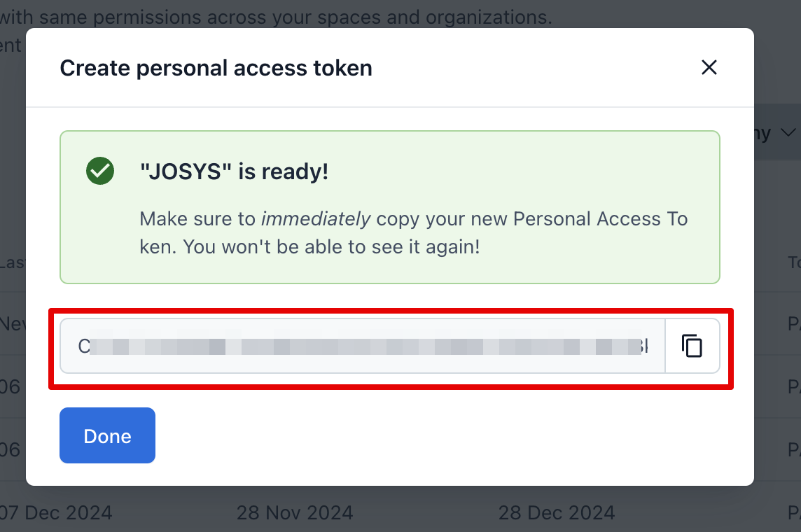
Task: Click the 07 Dec 2024 date cell
Action: coord(56,512)
